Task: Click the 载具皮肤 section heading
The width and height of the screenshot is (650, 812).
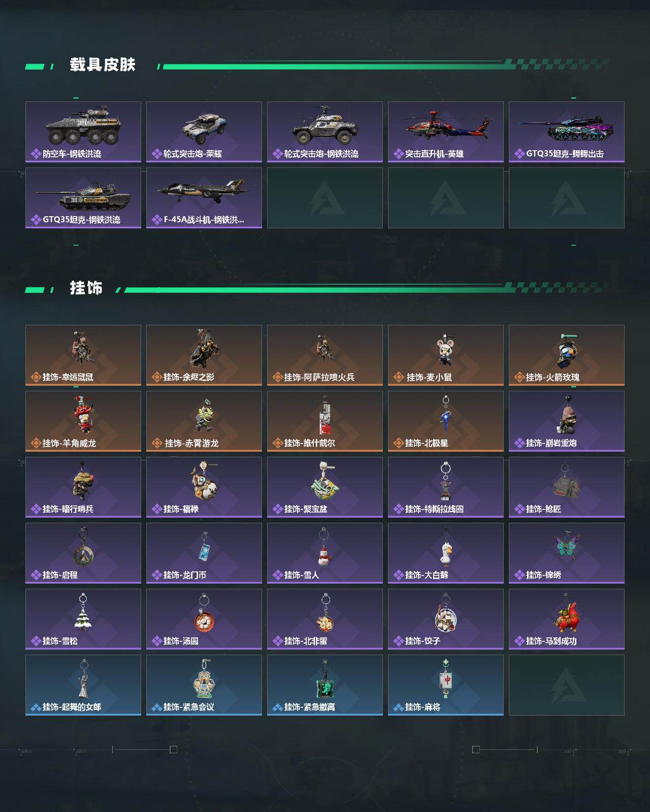Action: 103,65
